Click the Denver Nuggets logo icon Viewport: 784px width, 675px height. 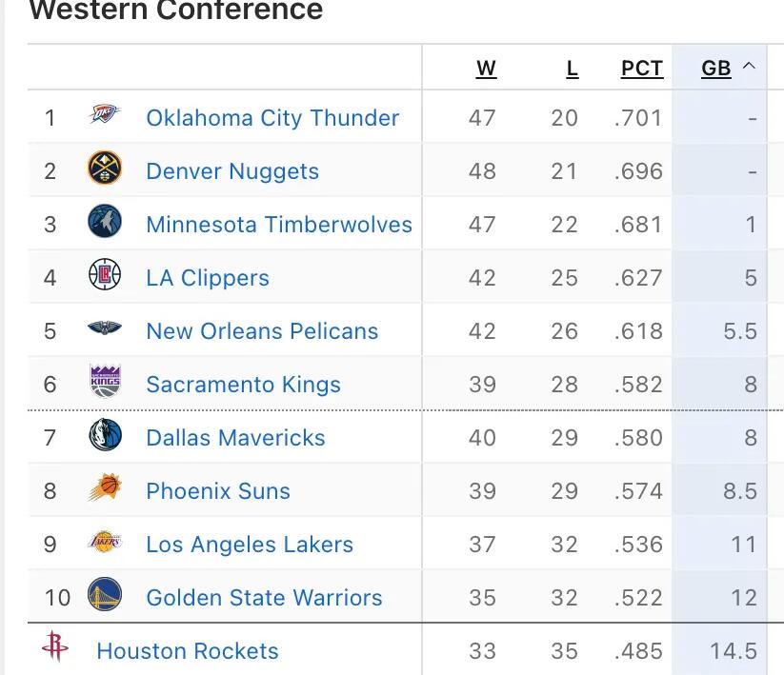[x=105, y=169]
